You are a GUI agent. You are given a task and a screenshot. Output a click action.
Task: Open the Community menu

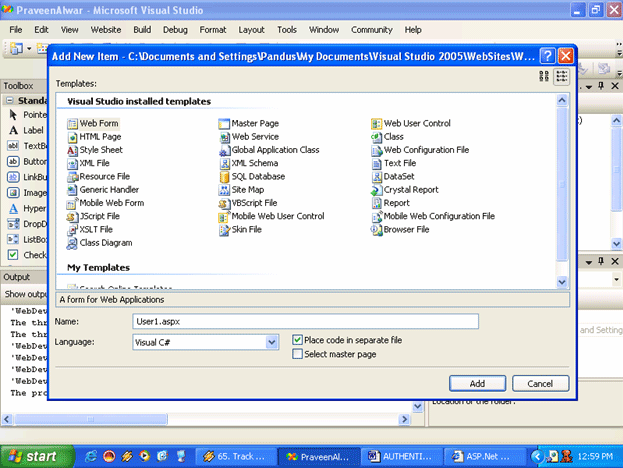tap(371, 30)
